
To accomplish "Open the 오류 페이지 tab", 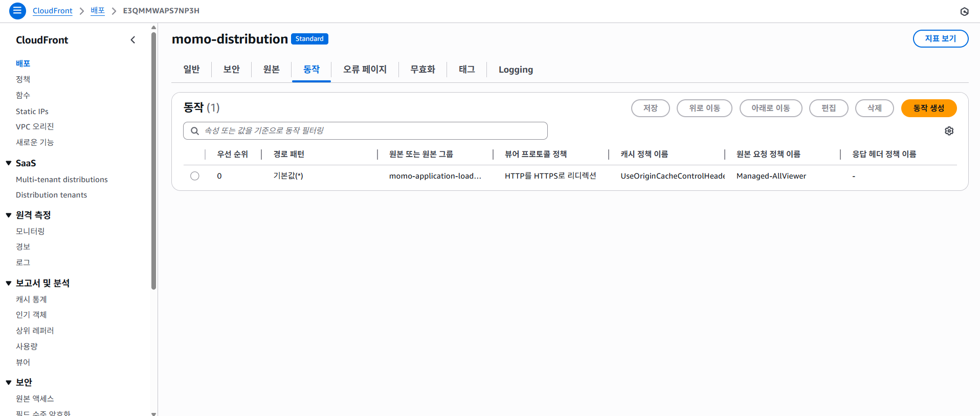I will [365, 70].
